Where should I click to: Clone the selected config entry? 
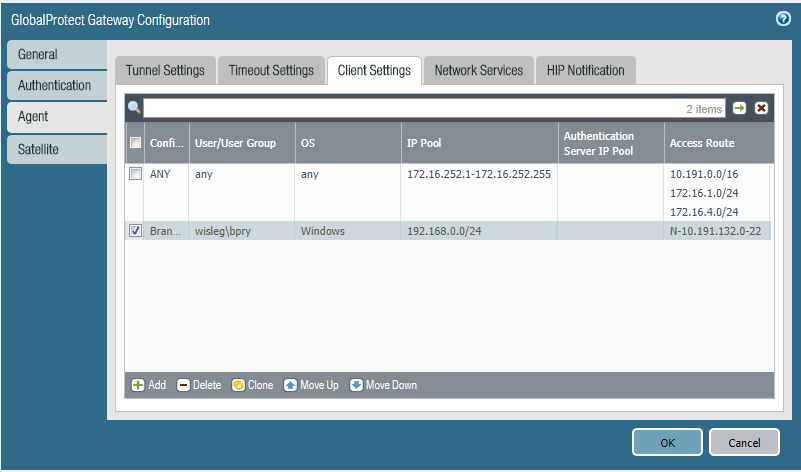pos(252,385)
